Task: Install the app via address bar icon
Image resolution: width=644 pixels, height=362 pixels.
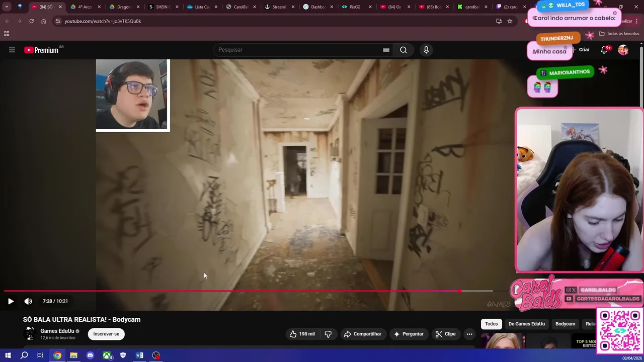Action: pyautogui.click(x=499, y=21)
